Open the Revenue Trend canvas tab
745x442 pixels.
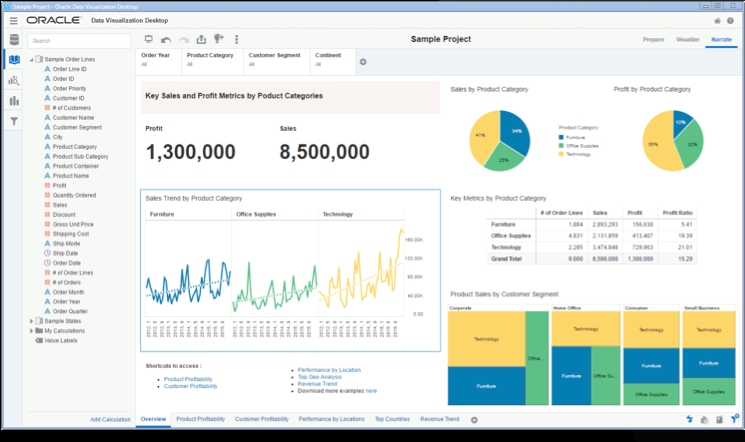(x=439, y=419)
